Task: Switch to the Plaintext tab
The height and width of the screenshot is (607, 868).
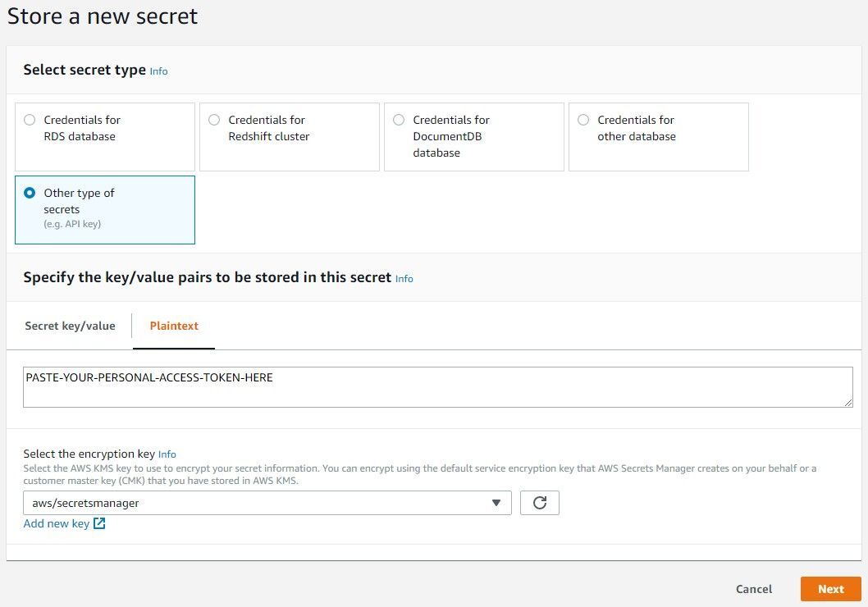Action: pyautogui.click(x=173, y=326)
